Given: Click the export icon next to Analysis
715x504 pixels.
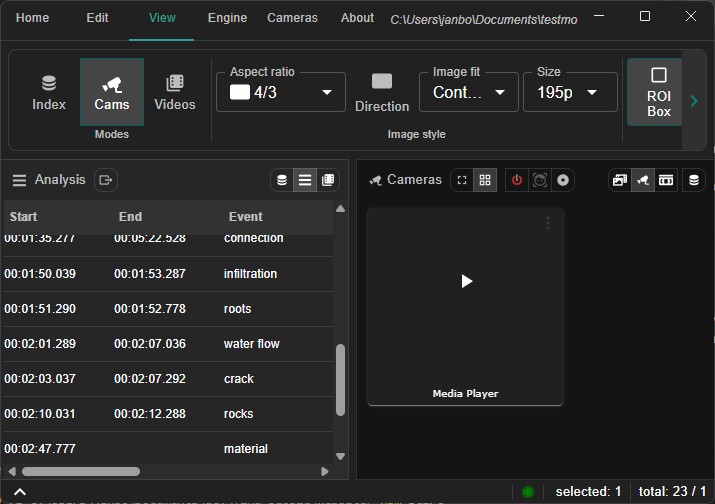Looking at the screenshot, I should 106,180.
